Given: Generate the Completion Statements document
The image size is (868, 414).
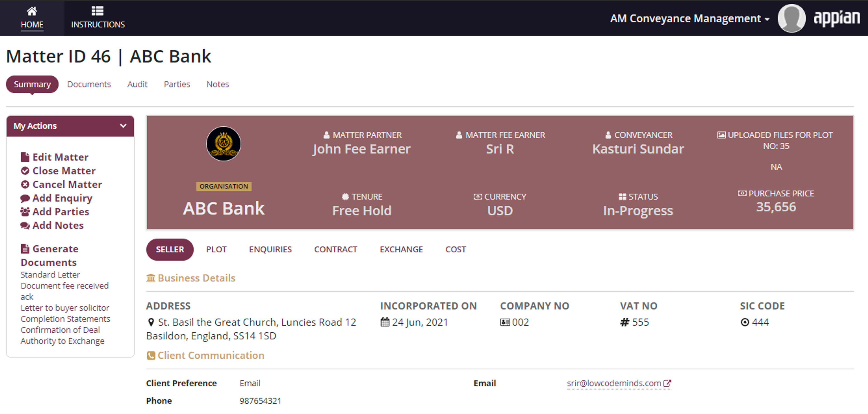Looking at the screenshot, I should [x=65, y=319].
